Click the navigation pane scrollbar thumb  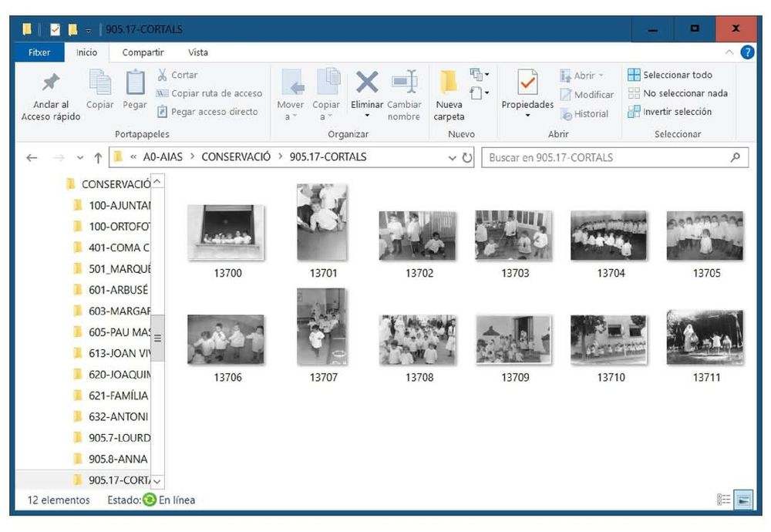[157, 338]
